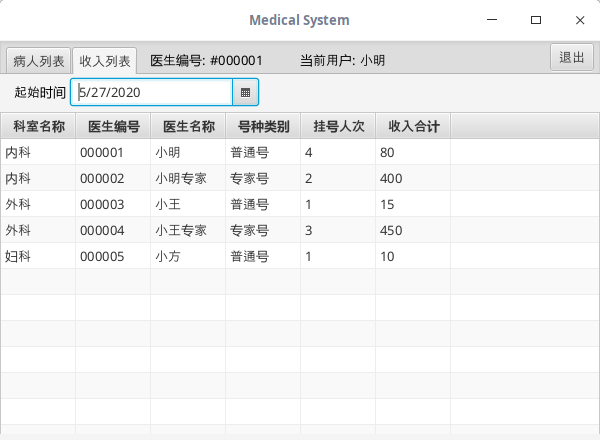Sort by 挂号人次 column header
Viewport: 600px width, 440px height.
(x=338, y=126)
